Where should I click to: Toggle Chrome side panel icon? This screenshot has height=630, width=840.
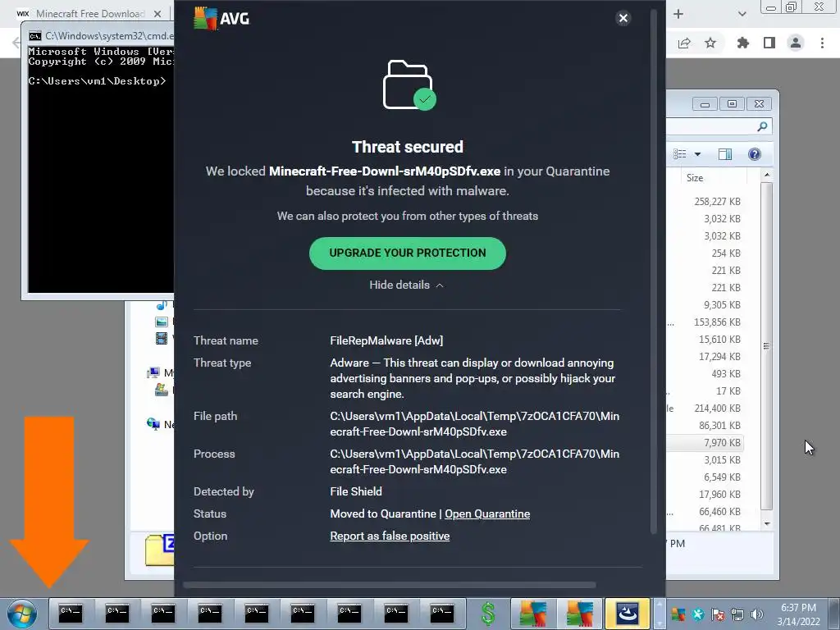[x=769, y=43]
